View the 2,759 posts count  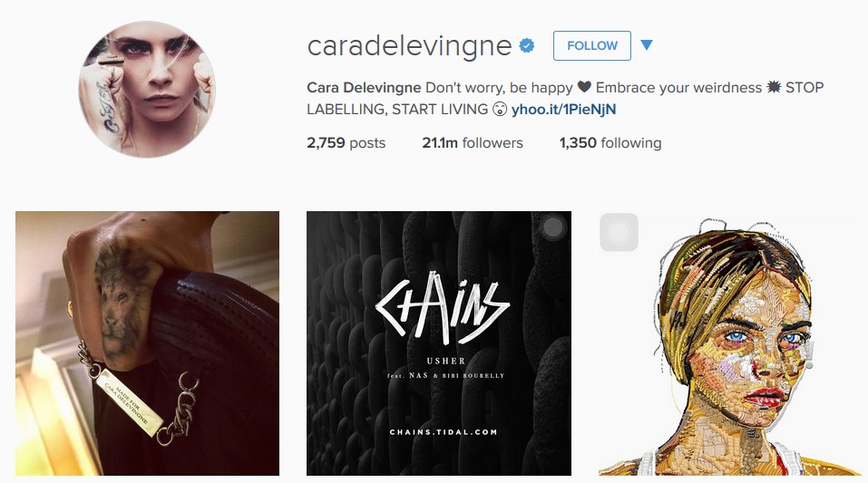(346, 143)
